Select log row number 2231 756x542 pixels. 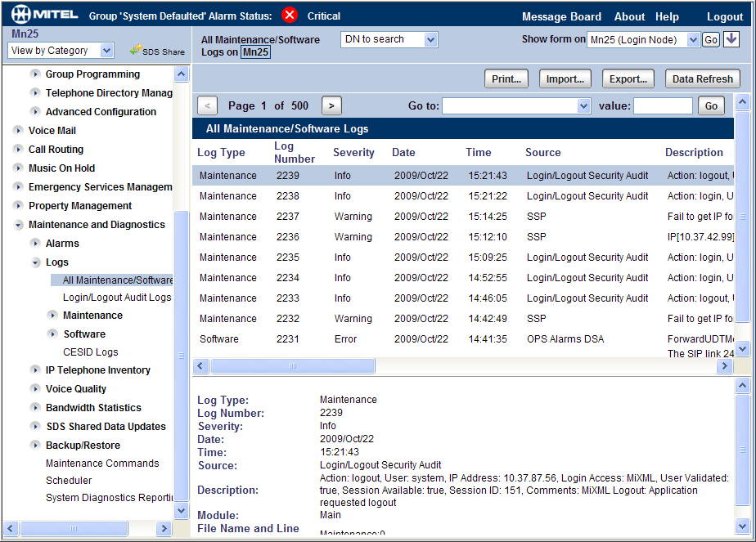tap(463, 339)
